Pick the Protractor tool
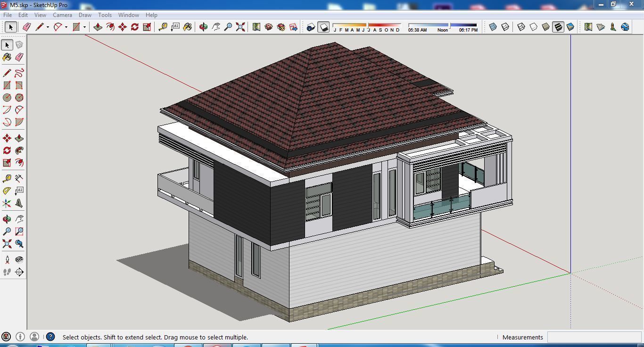 pyautogui.click(x=7, y=191)
